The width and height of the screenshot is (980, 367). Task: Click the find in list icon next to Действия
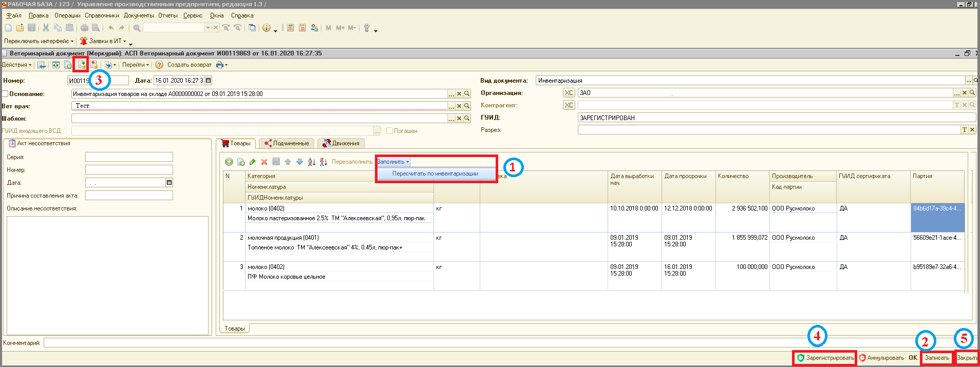(42, 65)
